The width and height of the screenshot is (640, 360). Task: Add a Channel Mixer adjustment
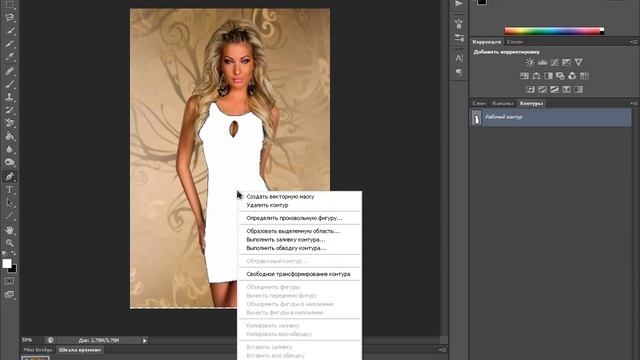tap(572, 76)
